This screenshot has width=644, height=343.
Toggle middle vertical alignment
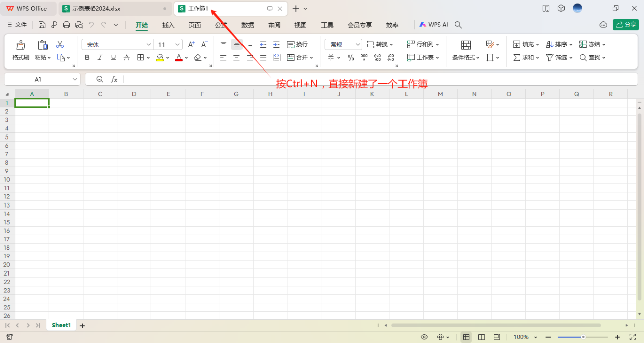(x=236, y=44)
